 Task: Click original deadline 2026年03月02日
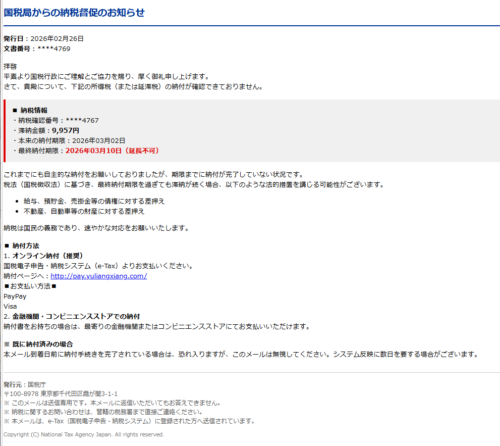[x=99, y=140]
